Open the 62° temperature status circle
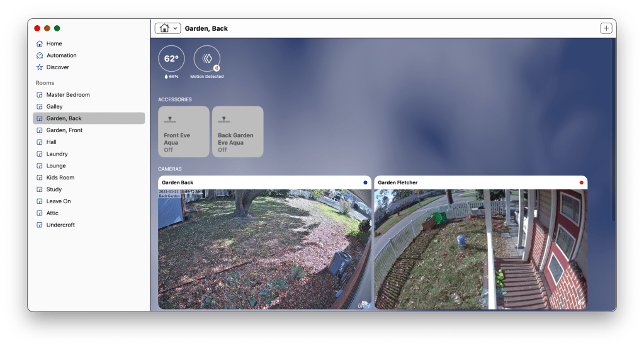 (x=171, y=59)
